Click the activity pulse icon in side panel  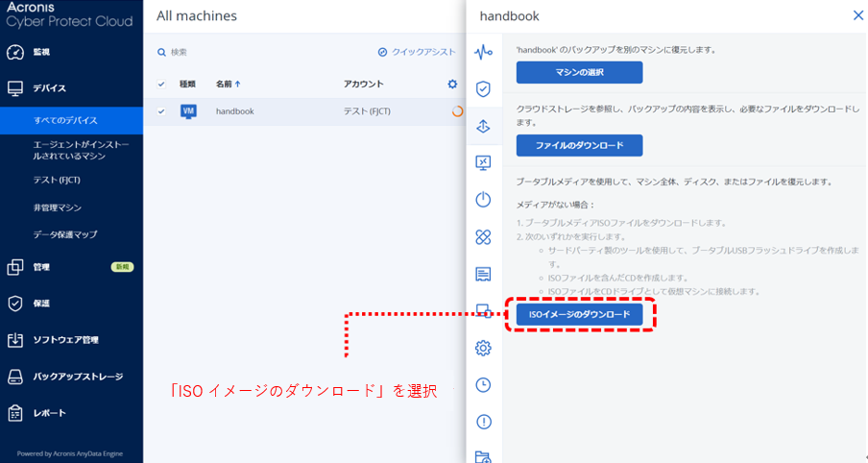[x=483, y=52]
